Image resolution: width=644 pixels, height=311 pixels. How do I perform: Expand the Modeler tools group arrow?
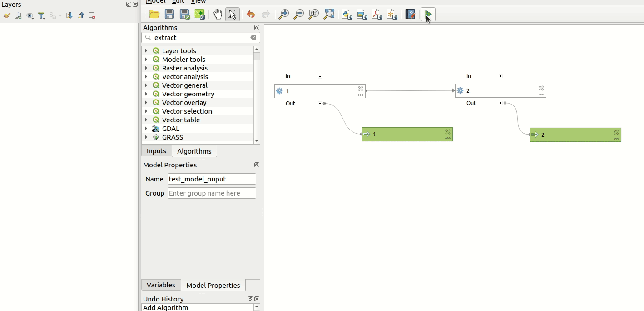click(146, 60)
